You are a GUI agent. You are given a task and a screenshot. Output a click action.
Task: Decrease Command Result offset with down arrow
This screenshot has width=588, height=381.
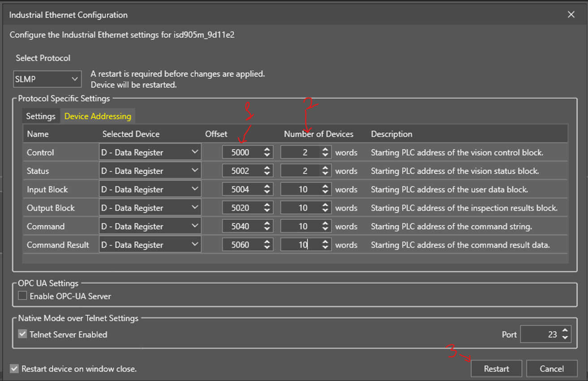tap(267, 248)
